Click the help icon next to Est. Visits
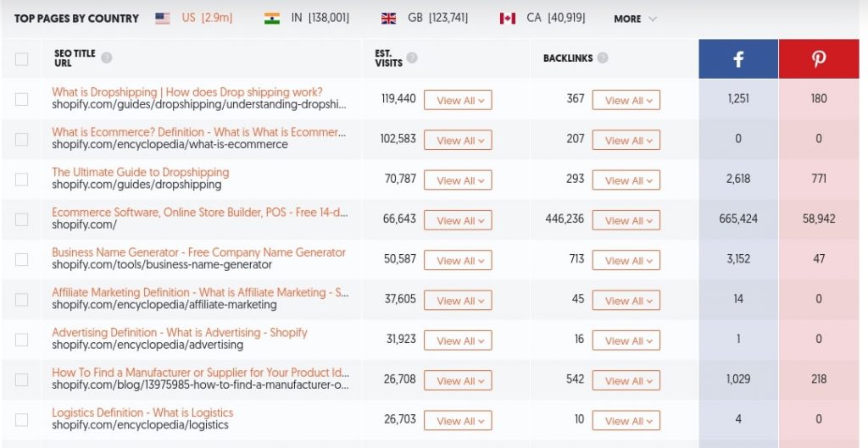 412,58
